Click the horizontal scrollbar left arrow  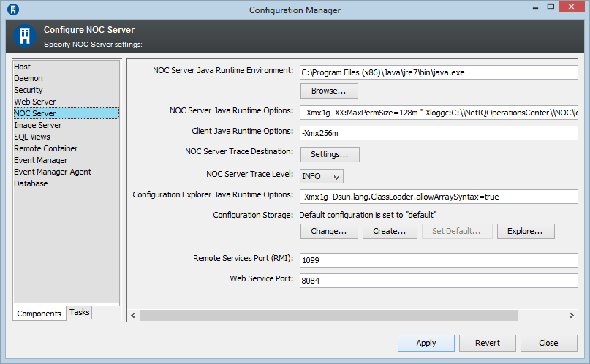pos(133,315)
